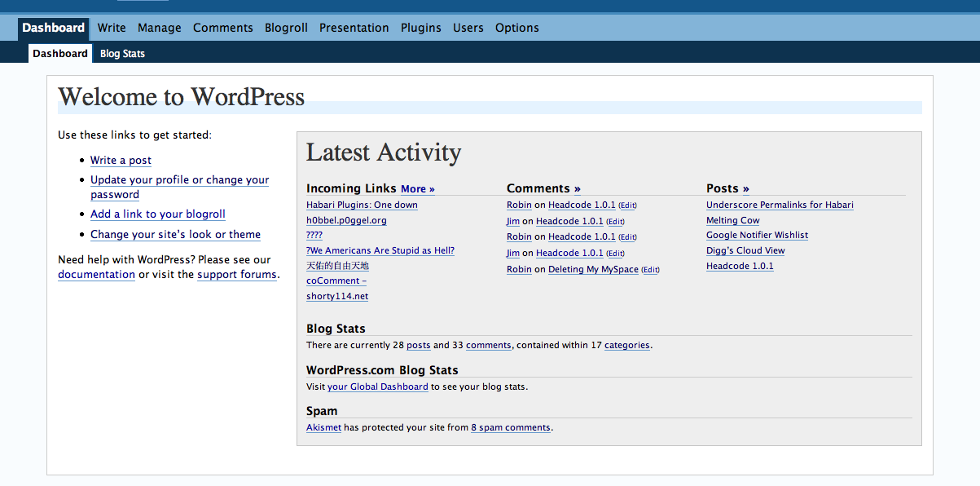This screenshot has height=486, width=980.
Task: Open the "Digg's Cloud View" post
Action: tap(745, 251)
